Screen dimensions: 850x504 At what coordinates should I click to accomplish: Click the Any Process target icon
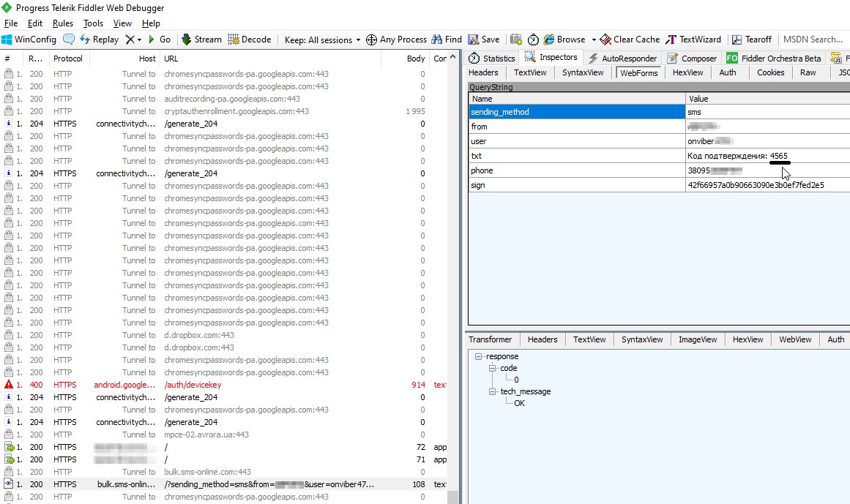[371, 40]
